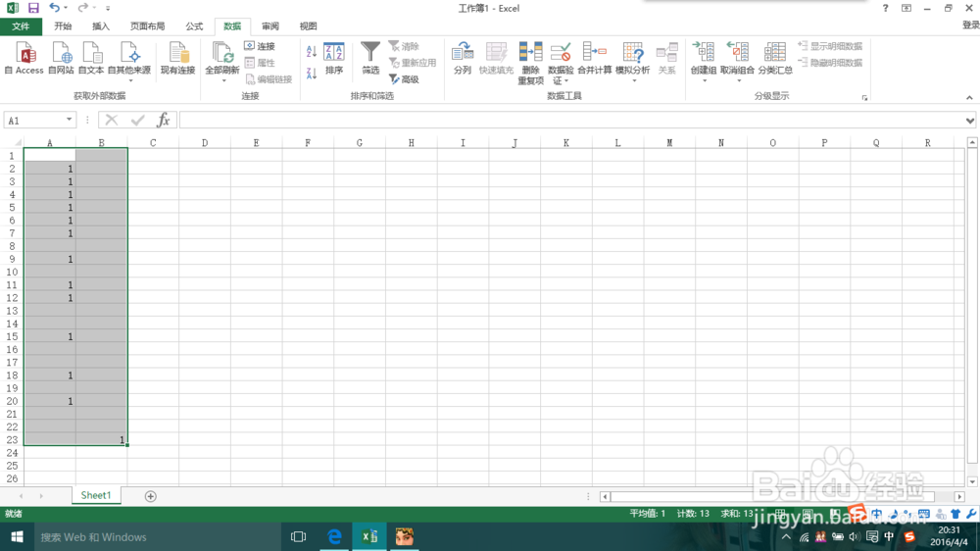Click the Data Validation (数据验证) icon
Image resolution: width=980 pixels, height=551 pixels.
(x=561, y=53)
